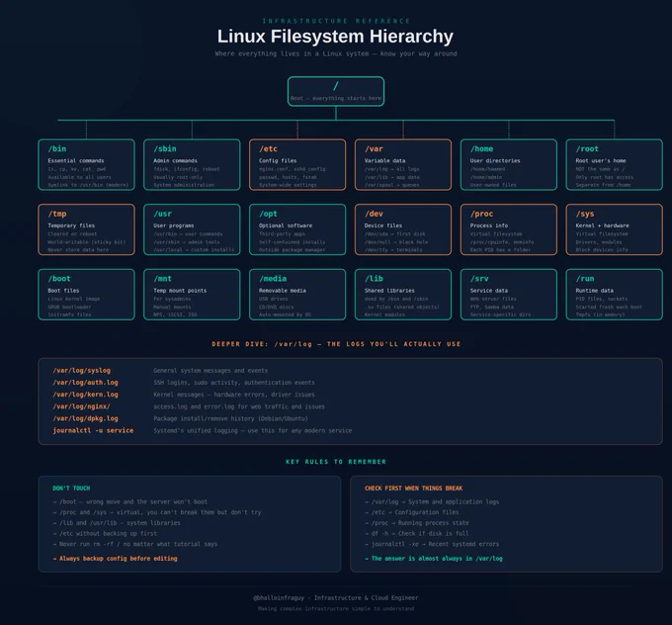
Task: Click 'General system messages and events' description
Action: 210,370
